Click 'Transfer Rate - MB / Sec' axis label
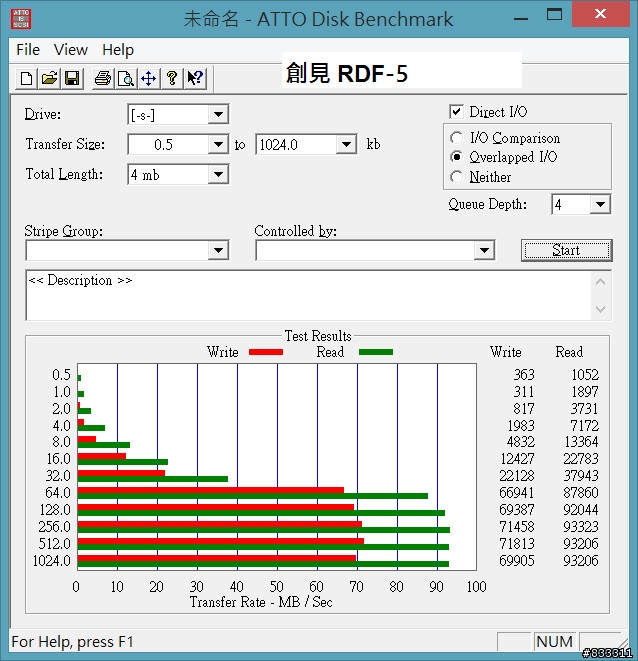The image size is (638, 661). [261, 602]
